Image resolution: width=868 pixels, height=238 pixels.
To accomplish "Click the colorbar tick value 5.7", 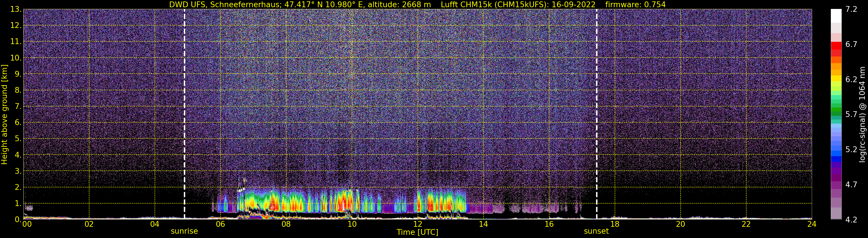I will pos(852,115).
